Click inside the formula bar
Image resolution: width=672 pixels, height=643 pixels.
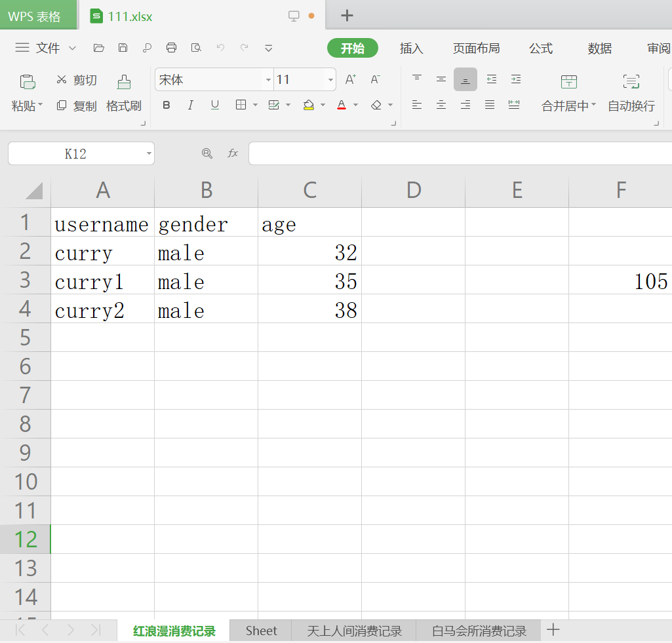[460, 153]
